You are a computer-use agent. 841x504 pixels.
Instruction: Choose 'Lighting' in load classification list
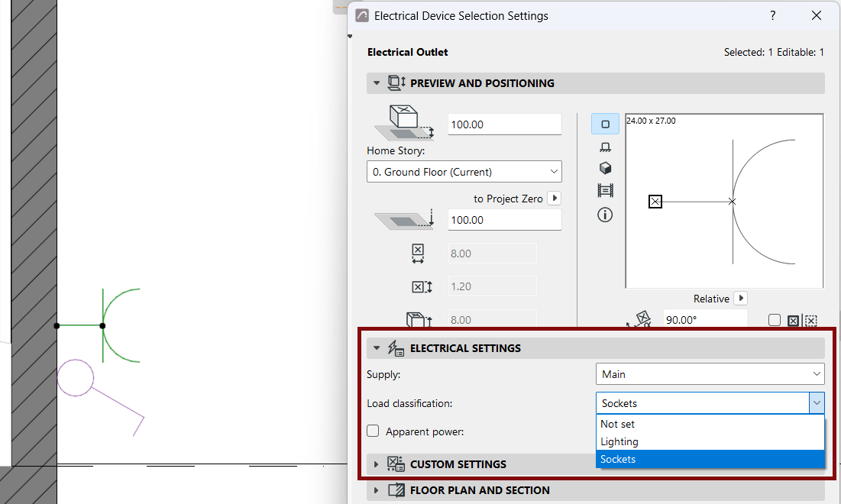click(x=710, y=441)
